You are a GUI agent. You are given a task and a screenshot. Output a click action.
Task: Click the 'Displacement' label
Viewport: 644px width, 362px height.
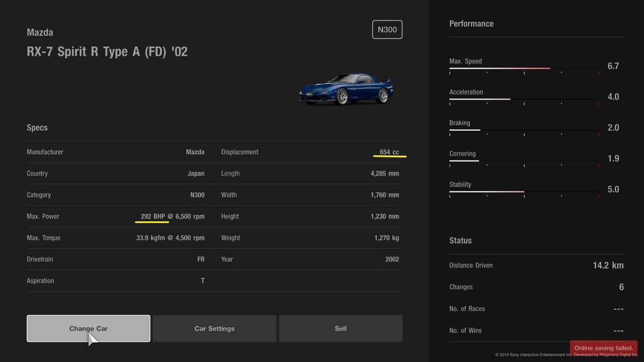[x=239, y=152]
